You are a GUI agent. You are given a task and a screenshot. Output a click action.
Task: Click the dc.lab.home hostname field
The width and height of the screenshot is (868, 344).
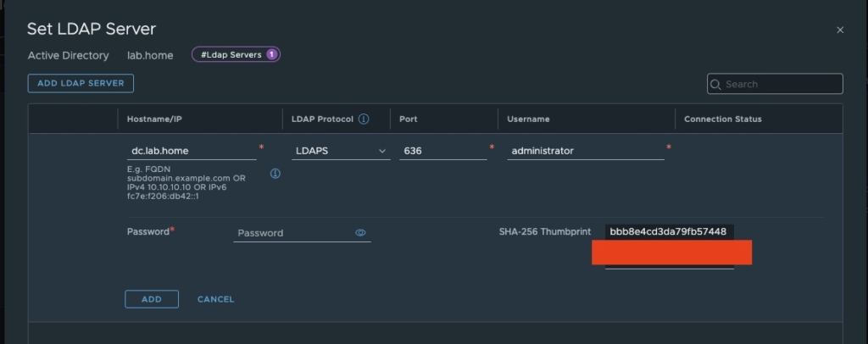pyautogui.click(x=191, y=151)
